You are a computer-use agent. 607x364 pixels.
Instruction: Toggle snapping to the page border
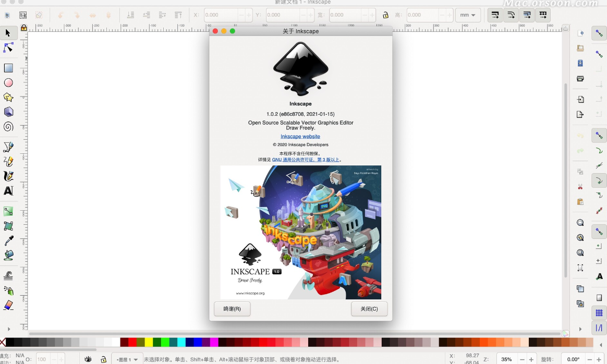(x=599, y=297)
